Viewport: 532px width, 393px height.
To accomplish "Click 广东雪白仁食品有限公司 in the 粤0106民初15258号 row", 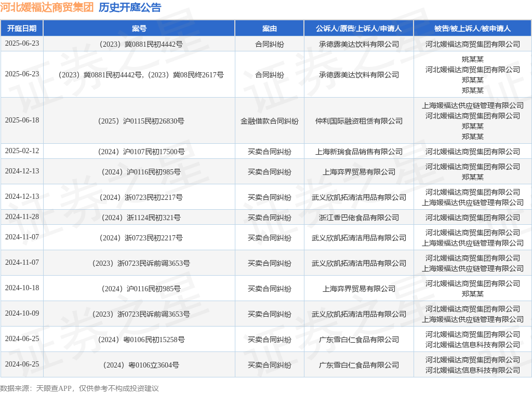I will (x=359, y=340).
